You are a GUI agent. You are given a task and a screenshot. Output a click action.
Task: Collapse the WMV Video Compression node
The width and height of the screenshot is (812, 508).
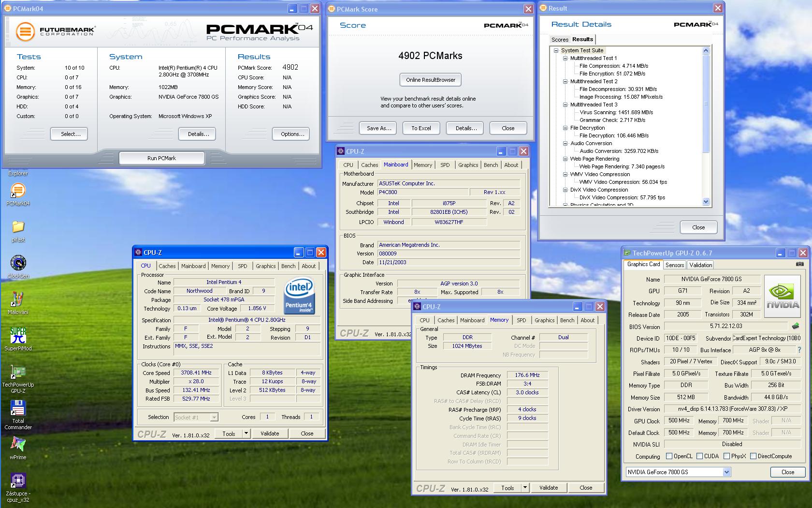coord(565,174)
